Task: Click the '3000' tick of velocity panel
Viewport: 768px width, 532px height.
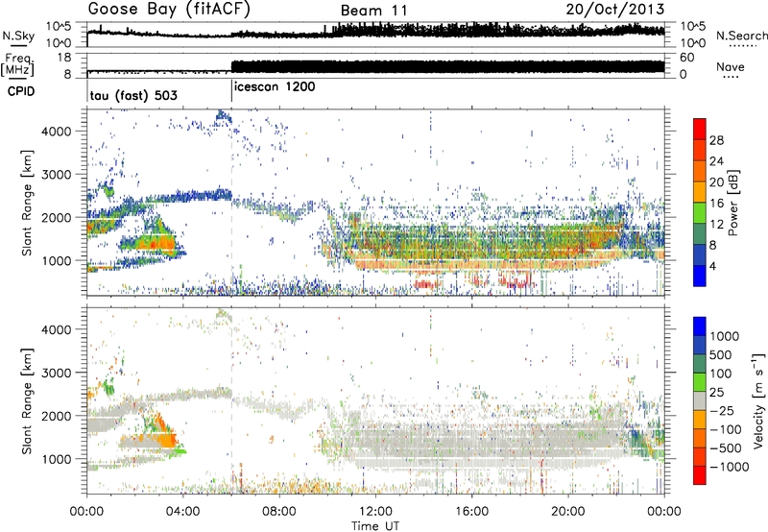Action: coord(56,373)
